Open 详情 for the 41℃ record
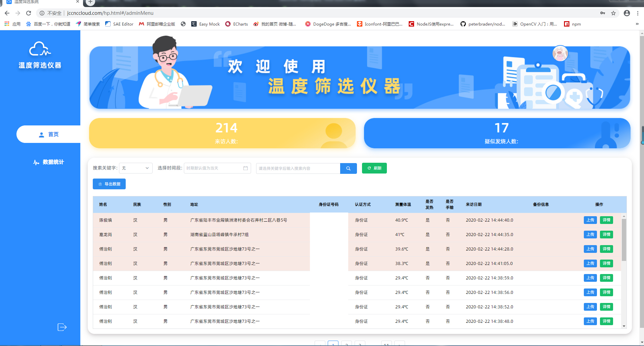644x346 pixels. pos(606,235)
